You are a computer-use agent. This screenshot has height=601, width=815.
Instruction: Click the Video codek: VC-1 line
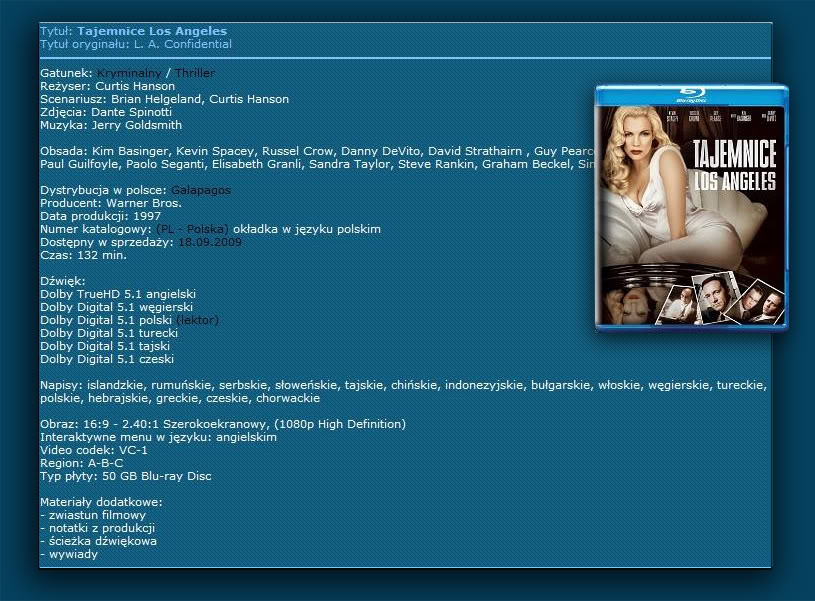[94, 450]
